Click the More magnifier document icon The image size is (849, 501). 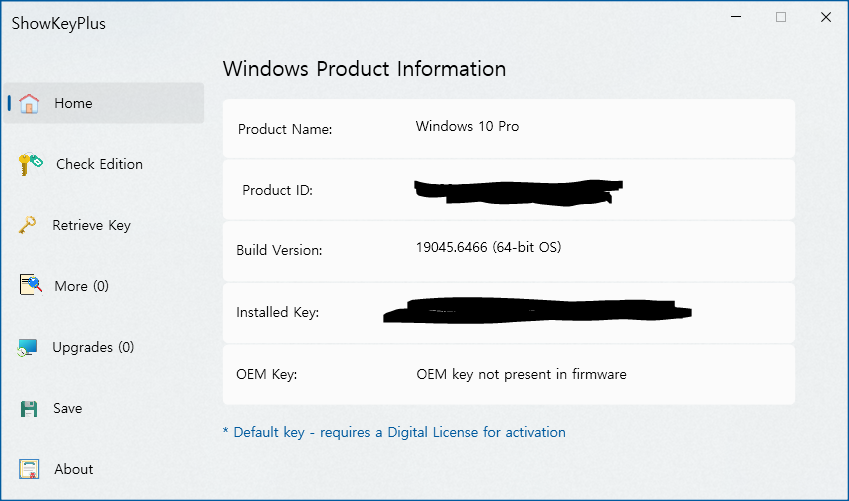point(30,285)
